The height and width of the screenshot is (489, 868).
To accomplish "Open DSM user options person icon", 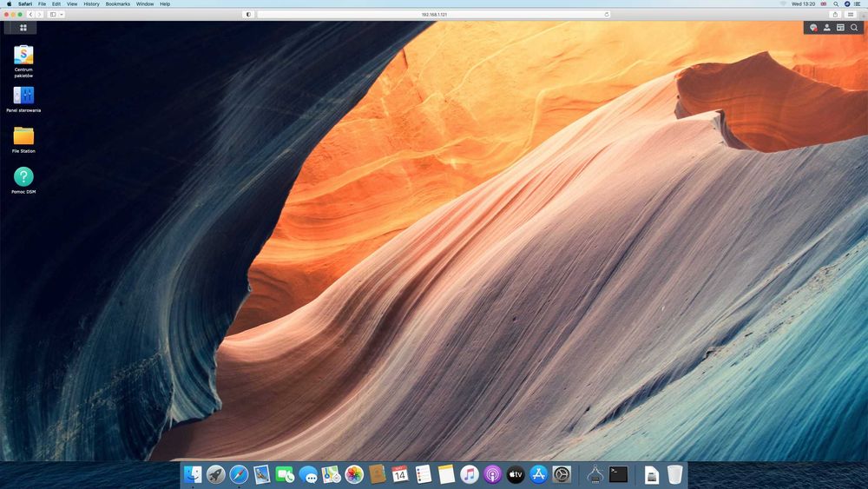I will (x=827, y=28).
